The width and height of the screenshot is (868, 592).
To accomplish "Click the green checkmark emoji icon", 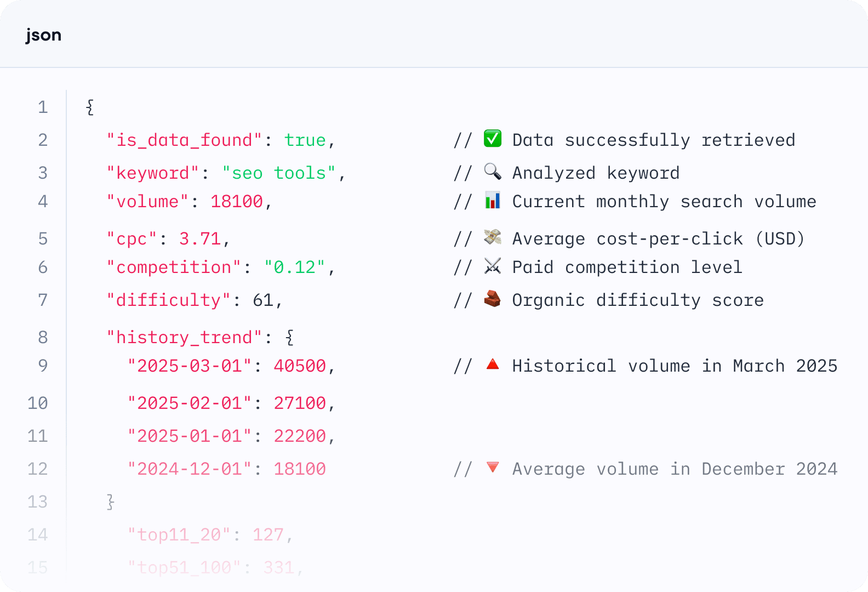I will (x=493, y=139).
